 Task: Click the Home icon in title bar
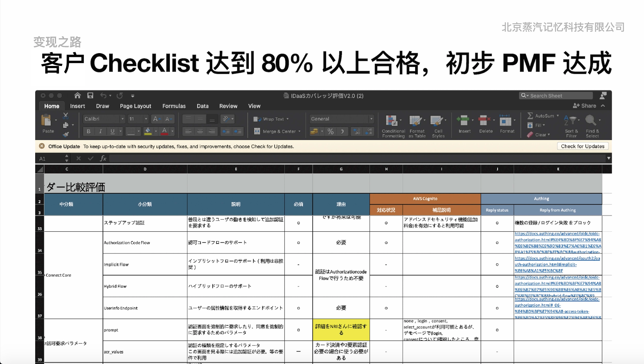pos(77,96)
